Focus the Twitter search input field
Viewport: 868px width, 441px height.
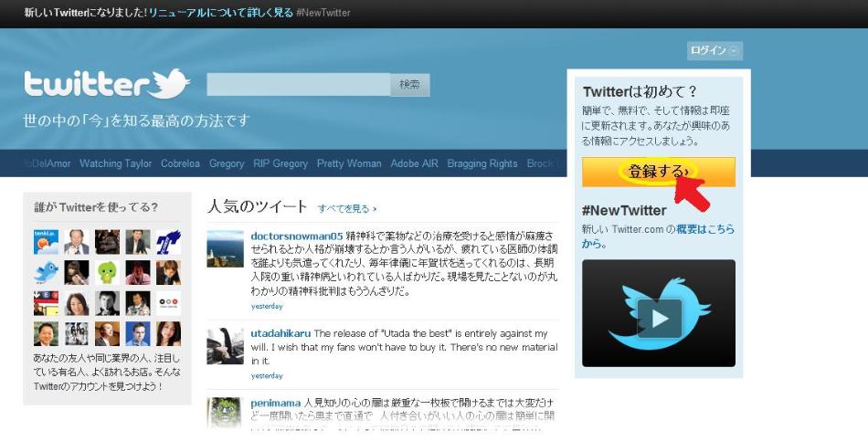(x=299, y=85)
